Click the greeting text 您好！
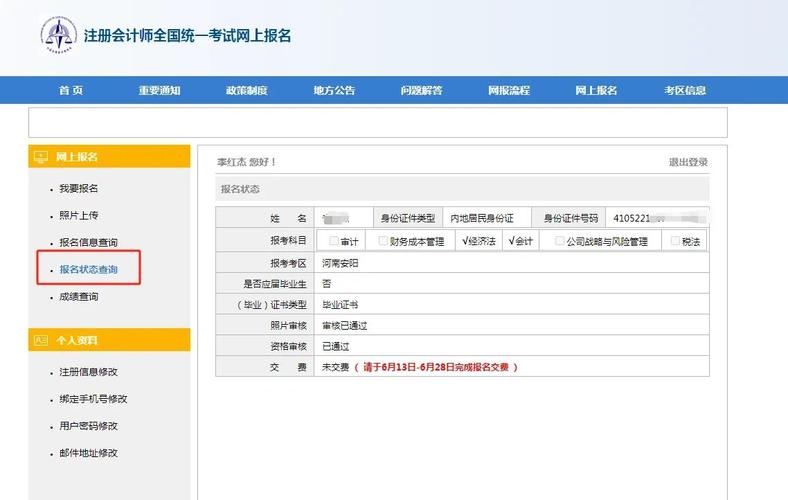 (263, 162)
